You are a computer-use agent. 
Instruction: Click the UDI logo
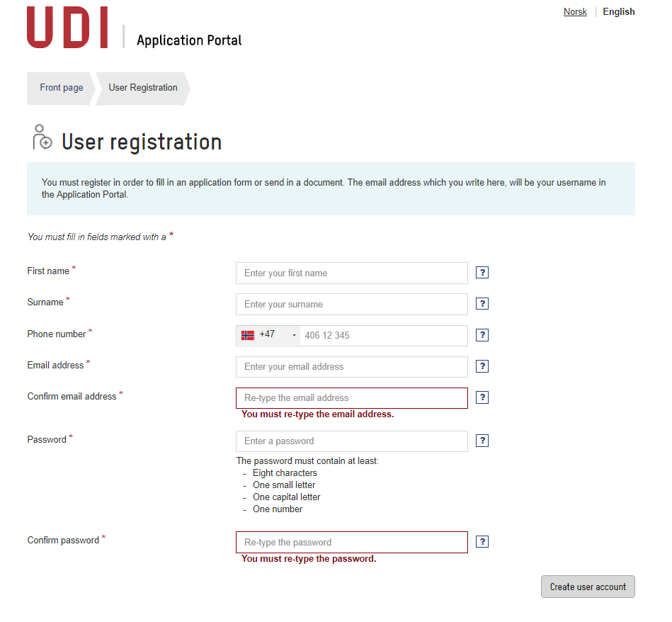pyautogui.click(x=67, y=28)
